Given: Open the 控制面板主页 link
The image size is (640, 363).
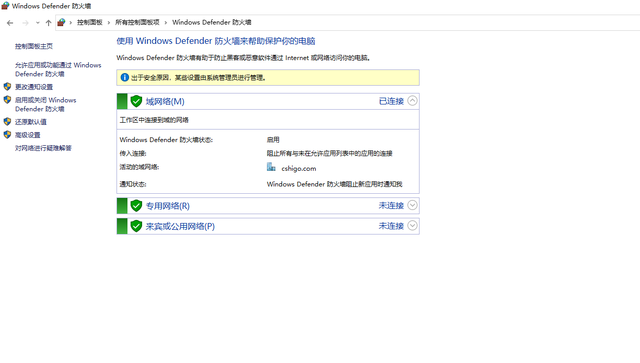Looking at the screenshot, I should (34, 46).
